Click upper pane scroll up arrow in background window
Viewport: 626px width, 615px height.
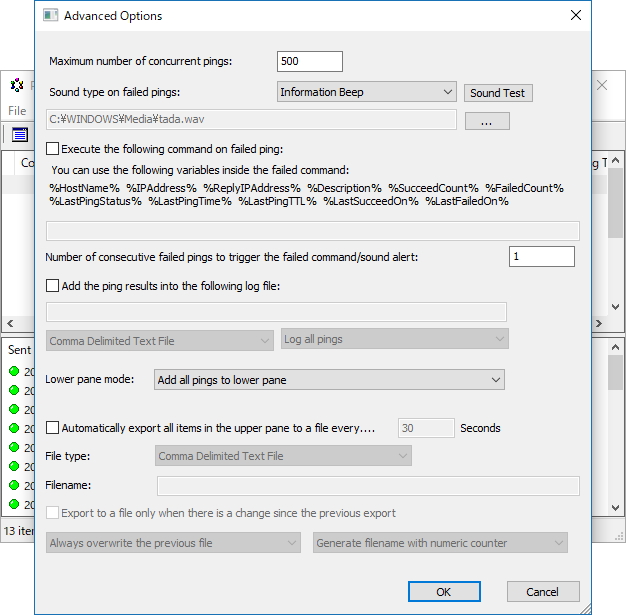pos(615,160)
